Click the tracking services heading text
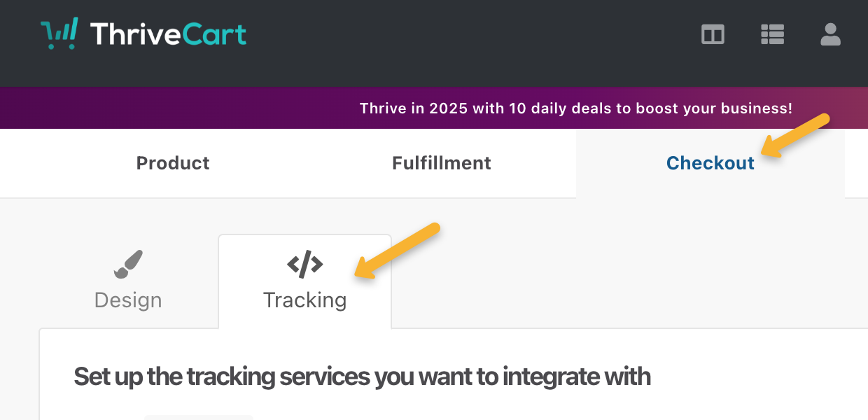This screenshot has height=420, width=868. [362, 377]
